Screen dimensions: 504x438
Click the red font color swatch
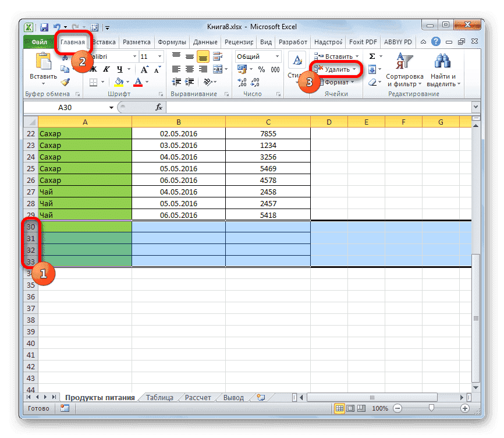click(x=137, y=86)
